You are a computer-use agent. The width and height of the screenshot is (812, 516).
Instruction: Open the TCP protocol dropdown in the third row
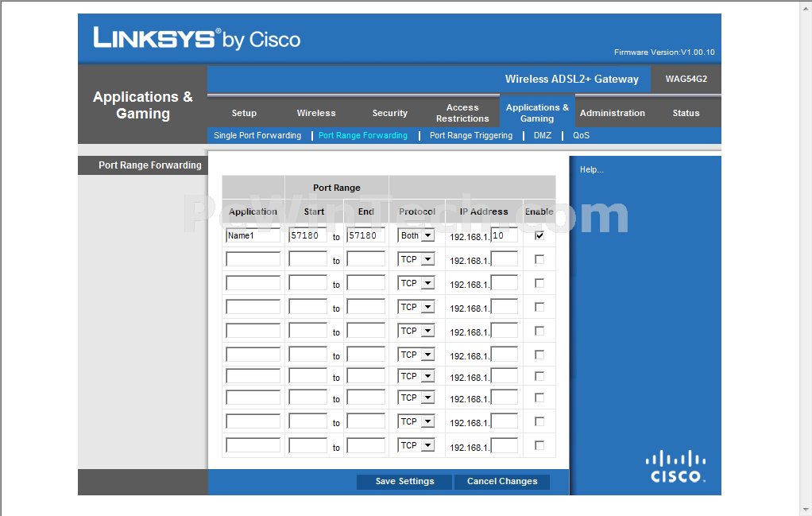[x=416, y=283]
